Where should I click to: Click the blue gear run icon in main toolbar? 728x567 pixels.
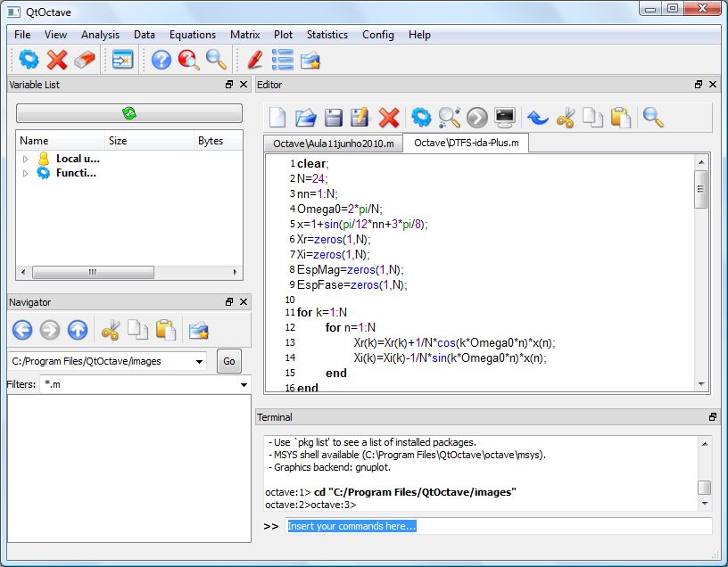(29, 60)
